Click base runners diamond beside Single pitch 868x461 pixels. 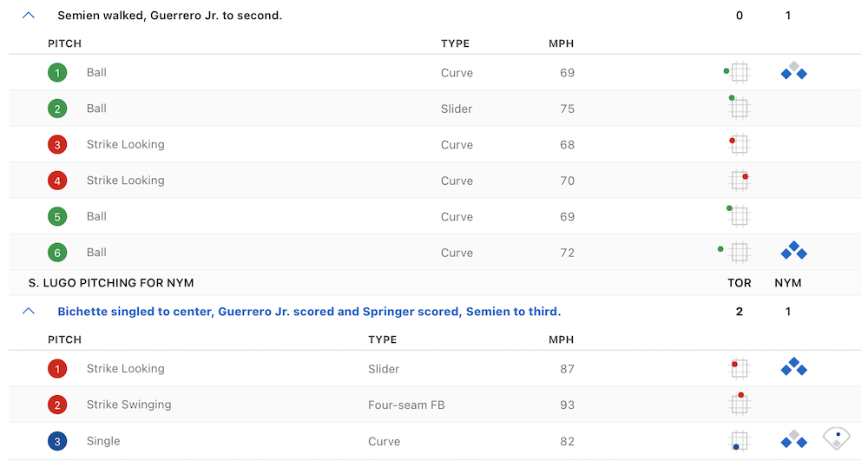pyautogui.click(x=793, y=440)
